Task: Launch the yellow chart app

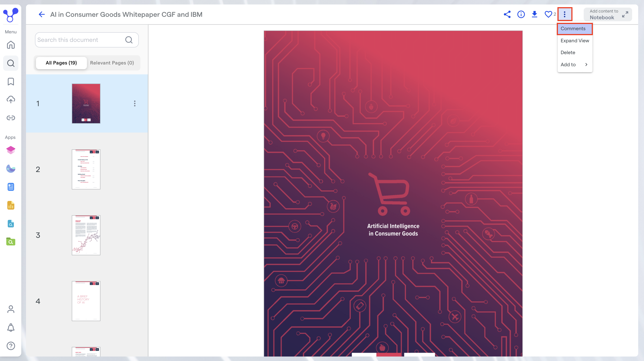Action: point(11,205)
